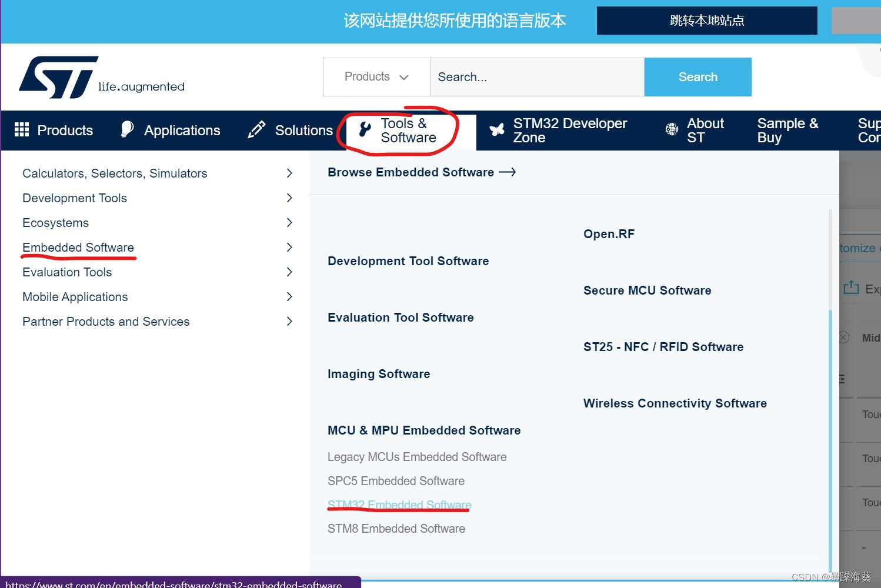Click the export icon on right edge
Viewport: 881px width, 588px height.
(x=851, y=288)
